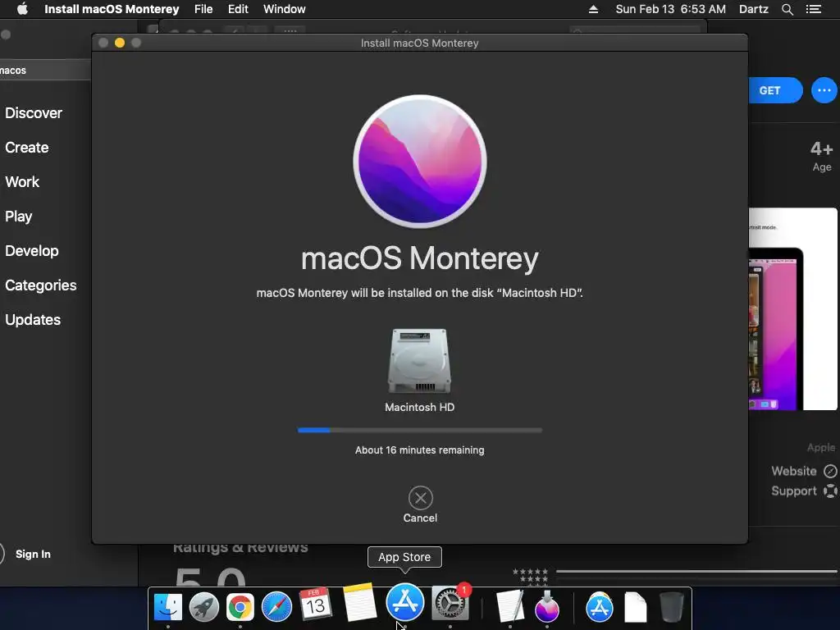Click Sign In in App Store
840x630 pixels.
pyautogui.click(x=33, y=554)
